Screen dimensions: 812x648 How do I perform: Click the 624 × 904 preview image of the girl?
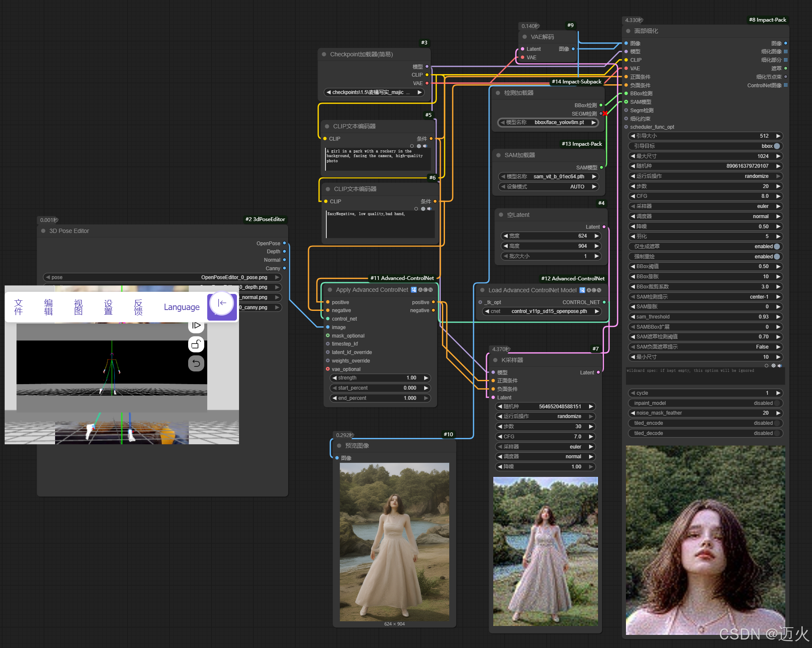(395, 542)
